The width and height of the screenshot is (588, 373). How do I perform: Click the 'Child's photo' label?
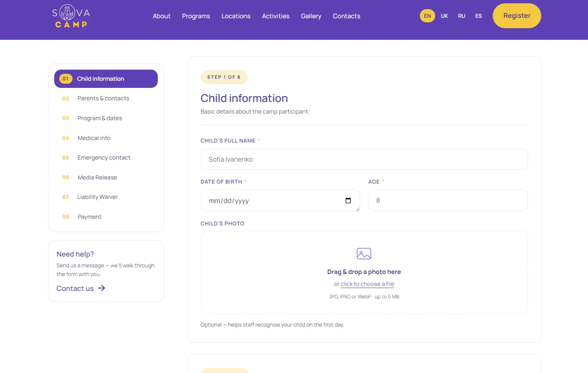(x=222, y=223)
